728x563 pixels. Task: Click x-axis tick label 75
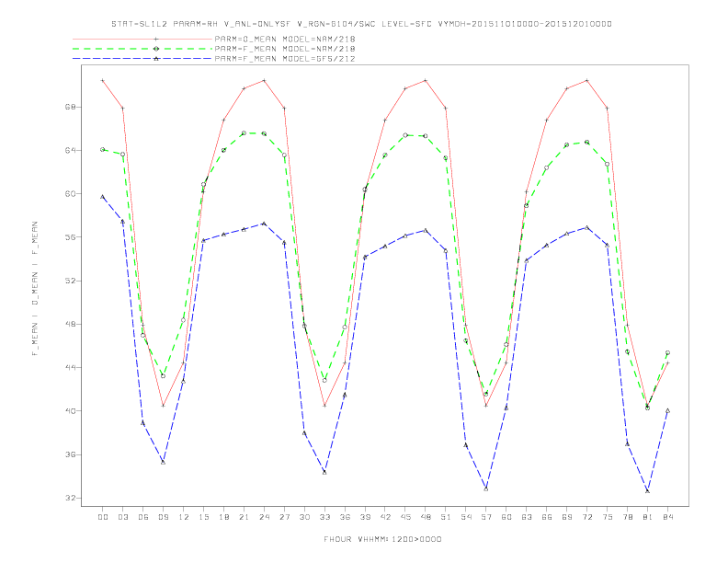[608, 517]
